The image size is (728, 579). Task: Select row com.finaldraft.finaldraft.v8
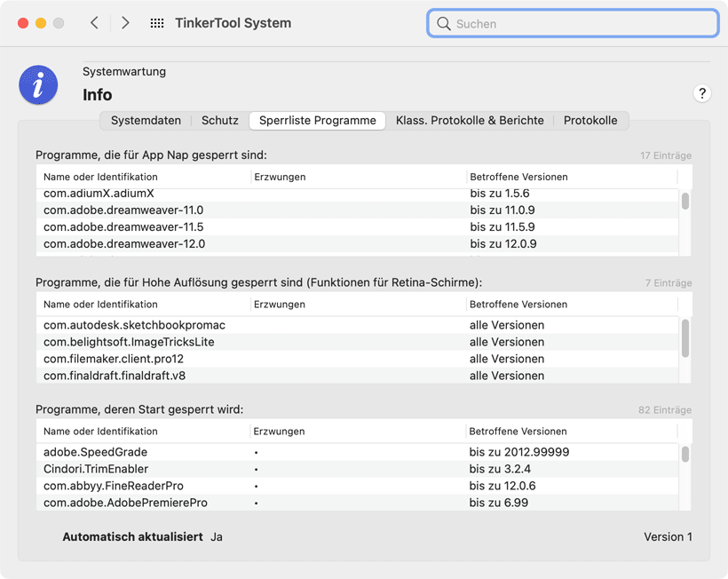click(x=358, y=375)
